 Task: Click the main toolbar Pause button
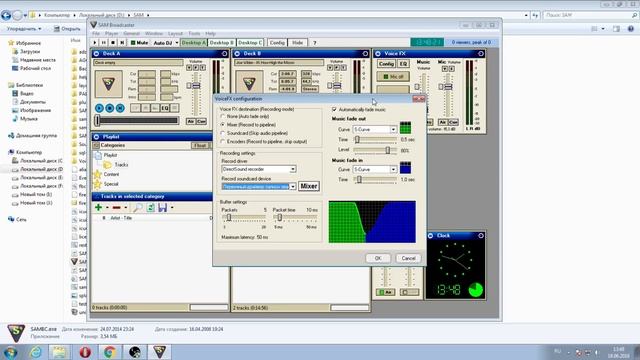click(104, 42)
